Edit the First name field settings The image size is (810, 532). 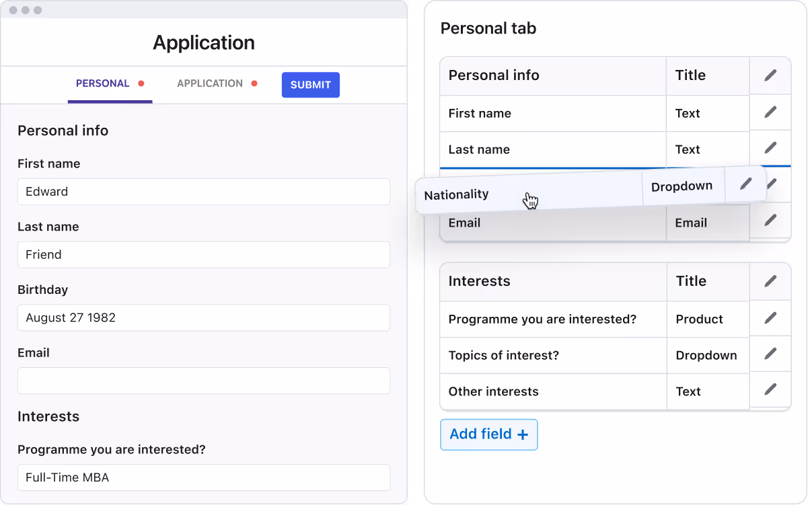(770, 112)
